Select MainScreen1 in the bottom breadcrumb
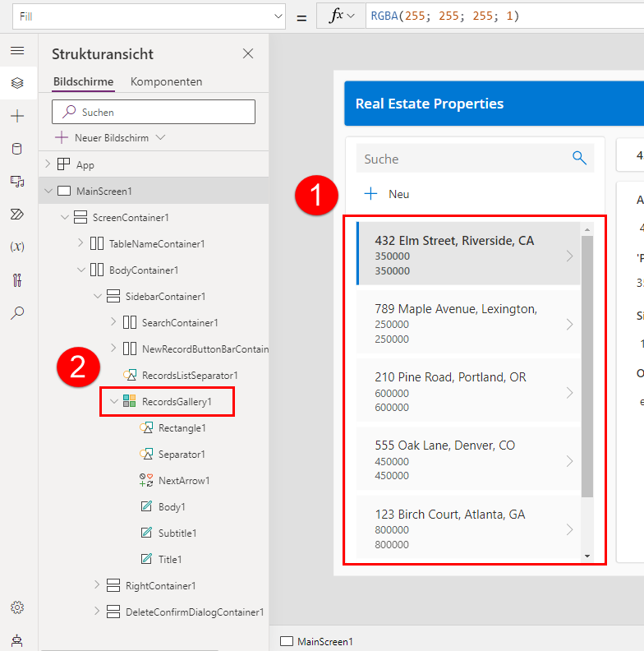This screenshot has width=644, height=651. pyautogui.click(x=316, y=641)
